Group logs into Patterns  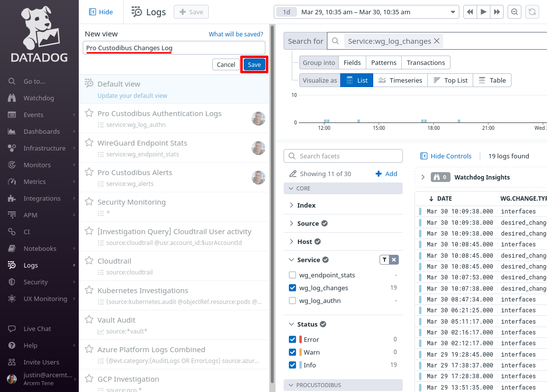[x=384, y=63]
